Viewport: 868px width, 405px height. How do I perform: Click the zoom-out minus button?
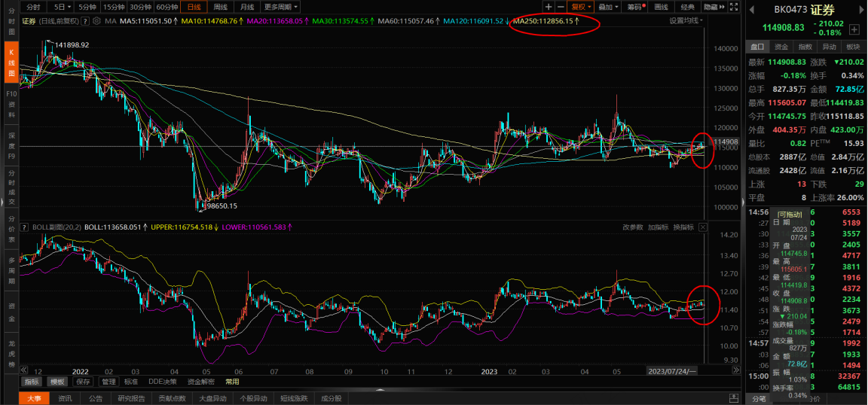click(561, 8)
